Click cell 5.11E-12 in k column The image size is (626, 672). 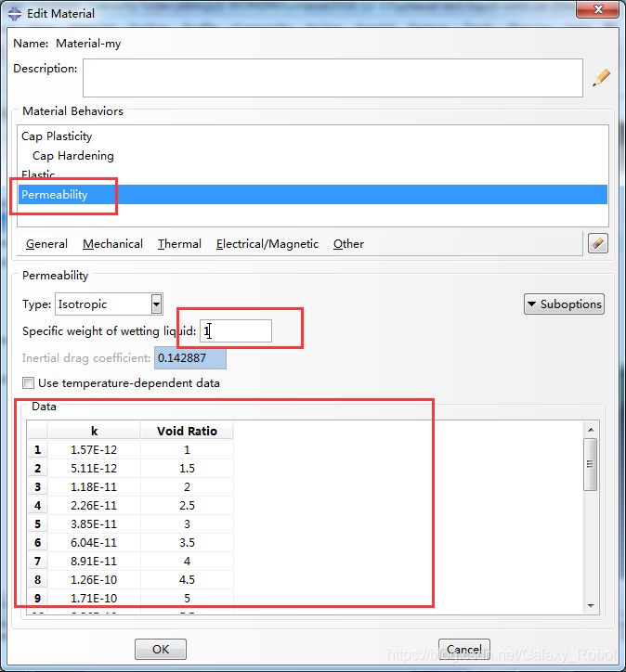point(94,468)
